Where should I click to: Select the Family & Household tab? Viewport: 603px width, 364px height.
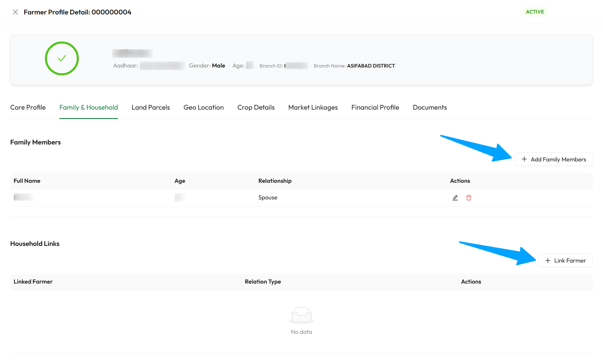coord(89,107)
